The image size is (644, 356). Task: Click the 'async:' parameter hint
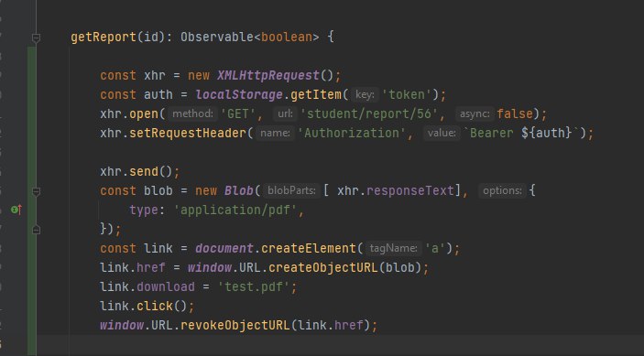click(474, 113)
